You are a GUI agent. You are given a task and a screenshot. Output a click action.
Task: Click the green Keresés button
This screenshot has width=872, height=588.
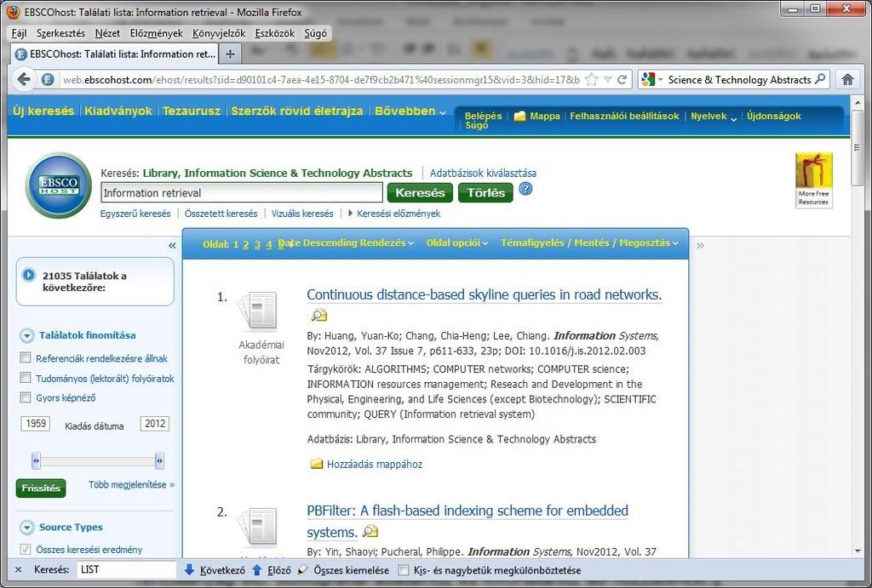point(420,192)
